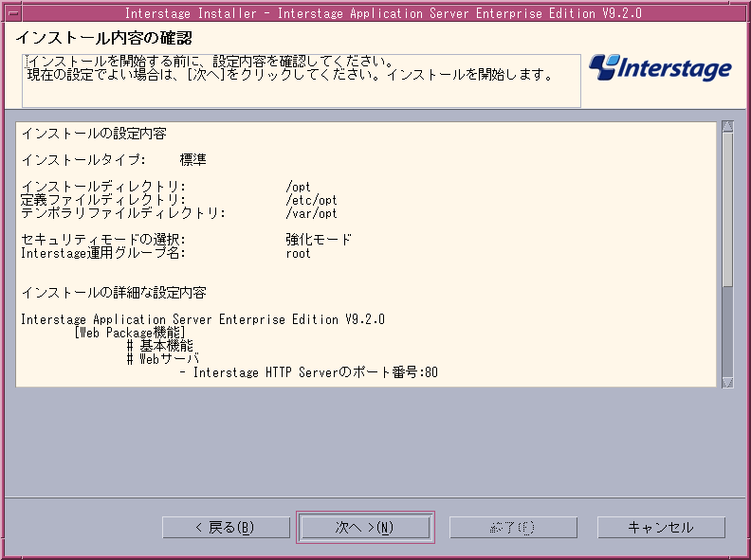Click the セキュリティモードの選択: label

pos(103,240)
